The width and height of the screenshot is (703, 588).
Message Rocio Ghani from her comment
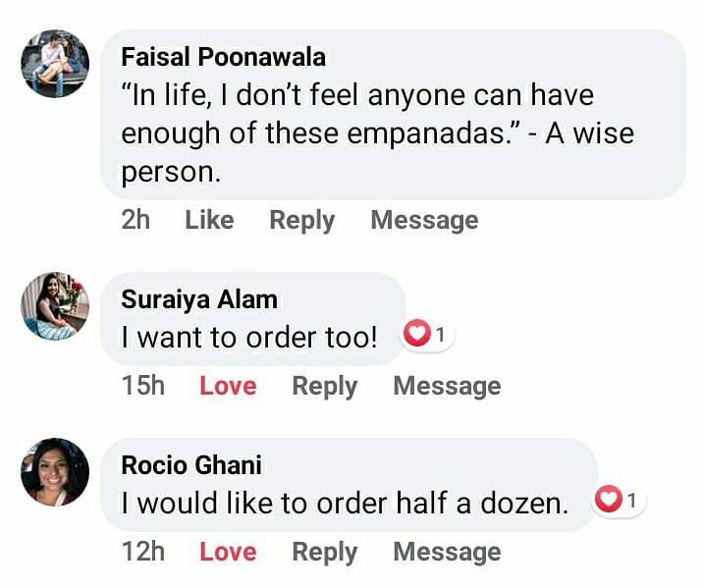point(447,552)
